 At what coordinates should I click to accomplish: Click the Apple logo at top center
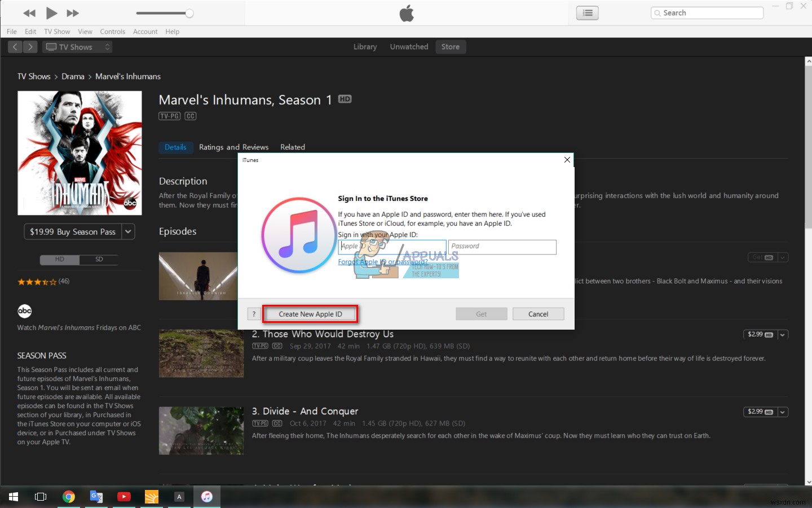coord(406,12)
